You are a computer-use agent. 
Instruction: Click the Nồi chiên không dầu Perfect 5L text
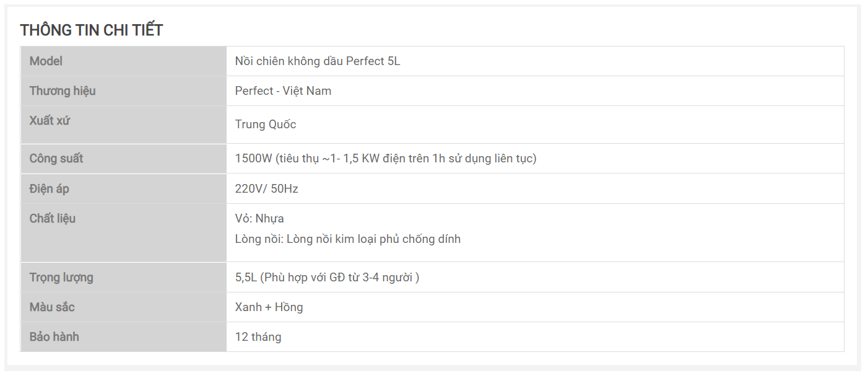tap(318, 61)
